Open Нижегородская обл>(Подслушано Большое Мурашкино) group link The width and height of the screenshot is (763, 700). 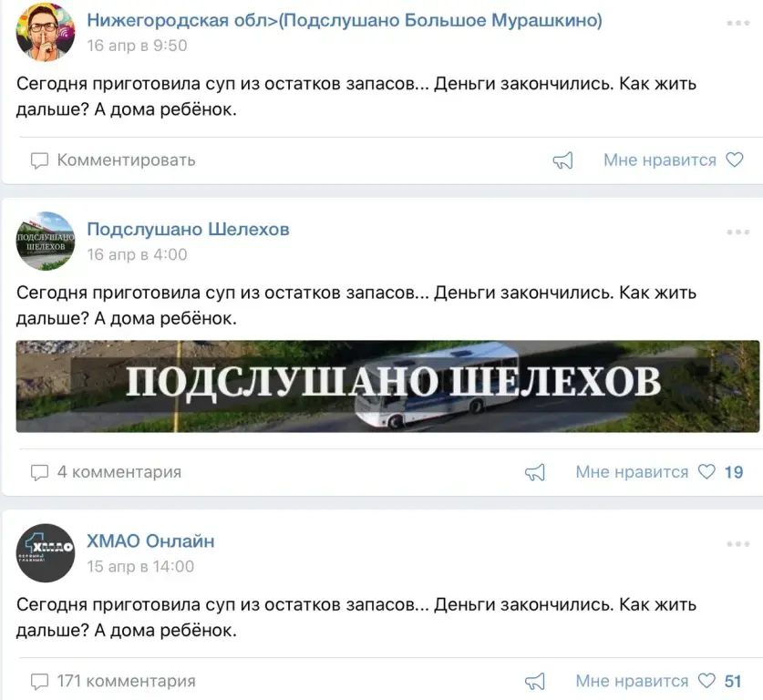tap(345, 20)
